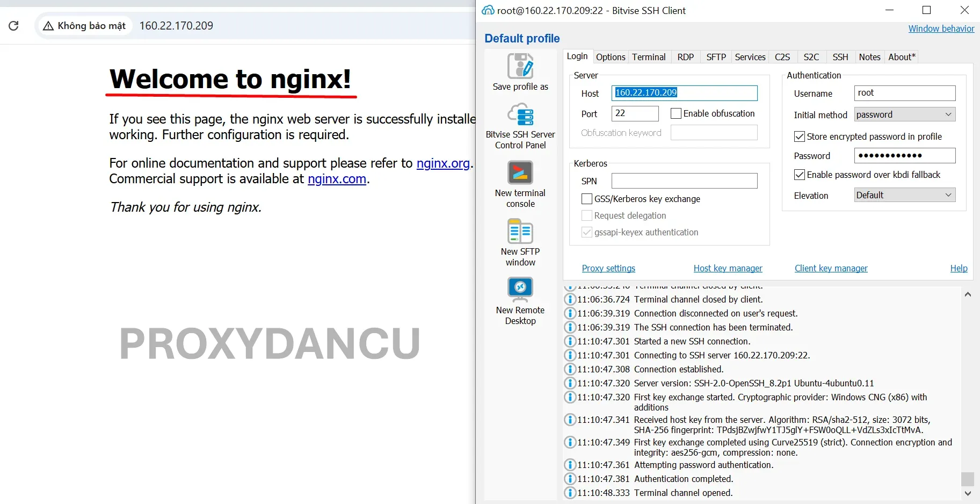Open the Elevation dropdown
The image size is (980, 504).
click(x=905, y=195)
